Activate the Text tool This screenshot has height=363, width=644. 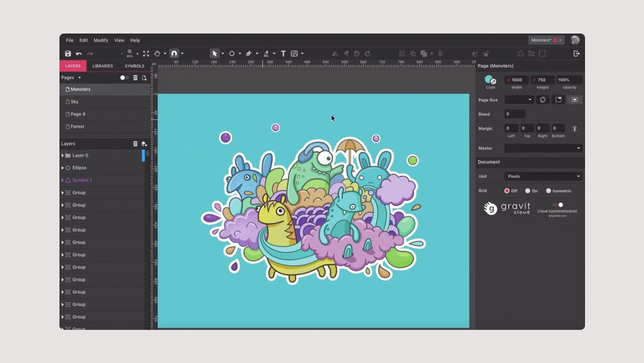click(x=283, y=54)
